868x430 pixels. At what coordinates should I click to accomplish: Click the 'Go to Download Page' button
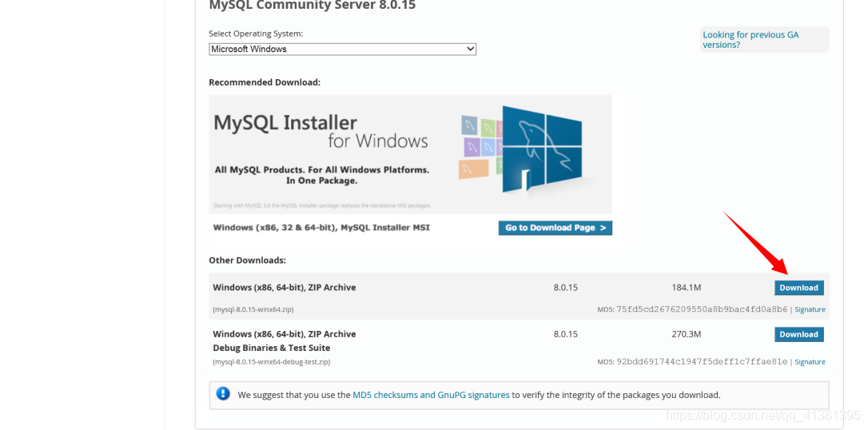[x=555, y=228]
